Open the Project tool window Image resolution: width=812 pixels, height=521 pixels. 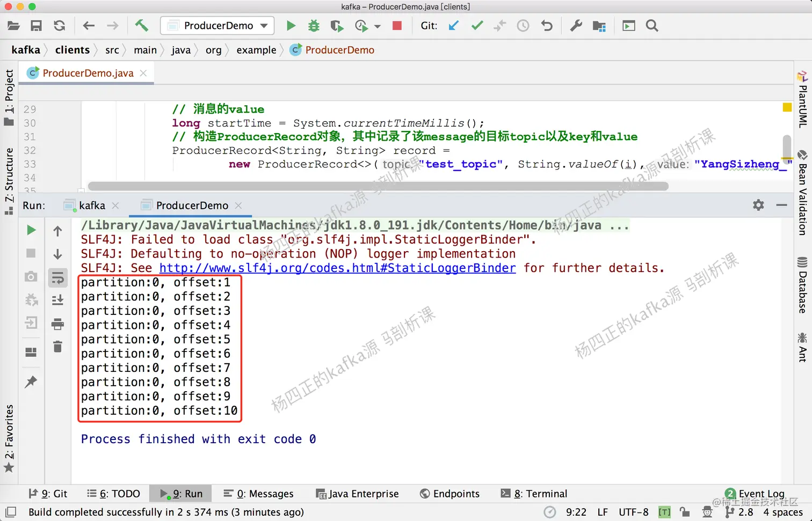point(9,98)
